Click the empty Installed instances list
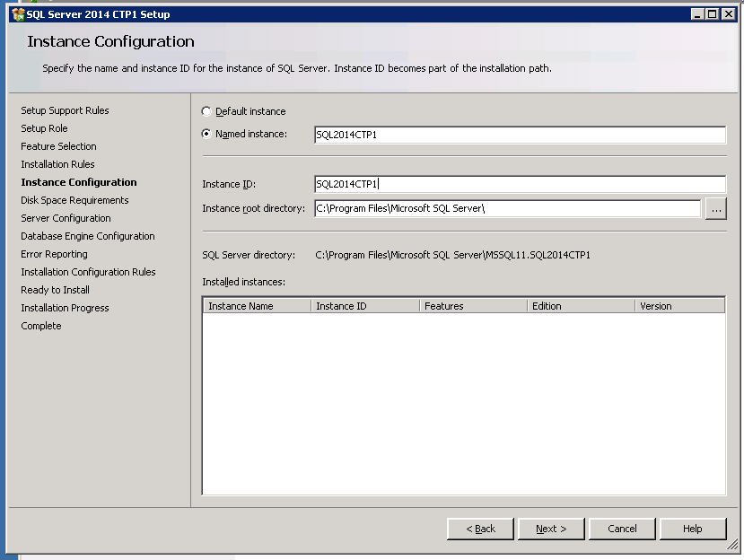 pos(463,404)
